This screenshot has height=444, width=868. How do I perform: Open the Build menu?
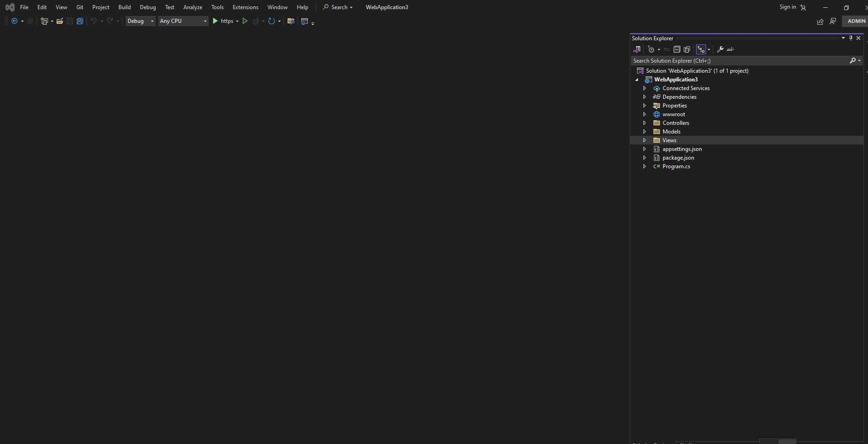point(124,7)
